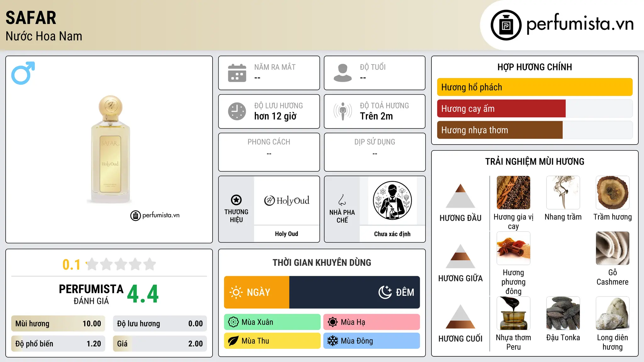Click the flower icon for Mùa Xuân
The height and width of the screenshot is (362, 644).
233,322
